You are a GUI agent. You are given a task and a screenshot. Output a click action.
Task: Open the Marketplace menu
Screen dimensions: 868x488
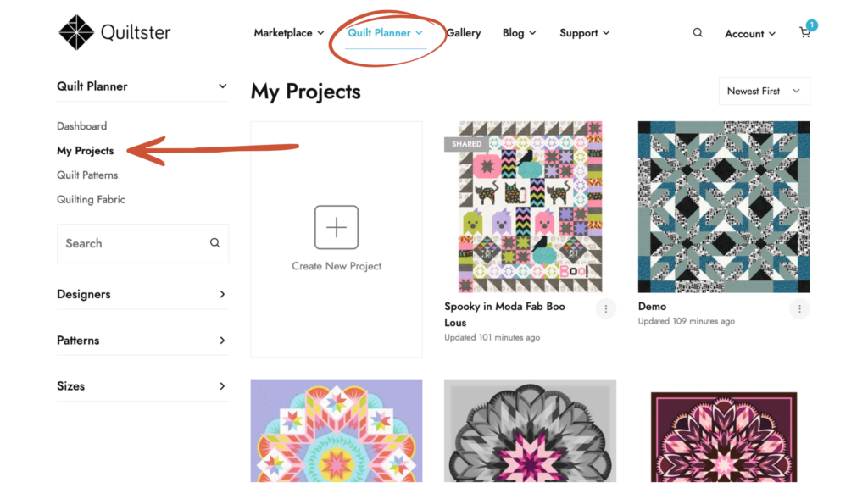tap(289, 33)
